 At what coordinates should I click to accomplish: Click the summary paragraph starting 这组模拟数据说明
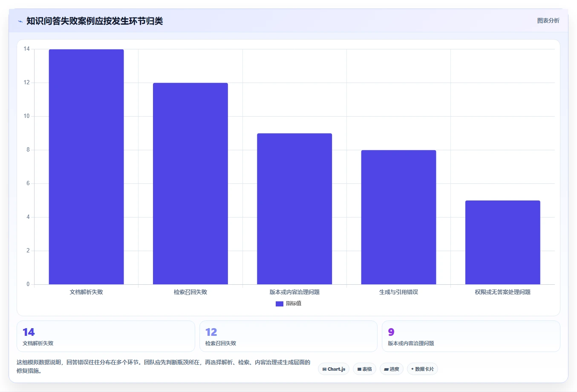pyautogui.click(x=164, y=366)
